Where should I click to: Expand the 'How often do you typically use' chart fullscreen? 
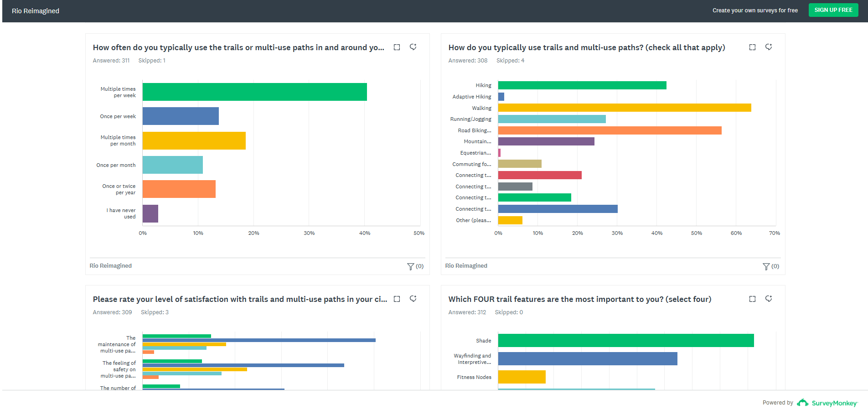click(x=397, y=47)
